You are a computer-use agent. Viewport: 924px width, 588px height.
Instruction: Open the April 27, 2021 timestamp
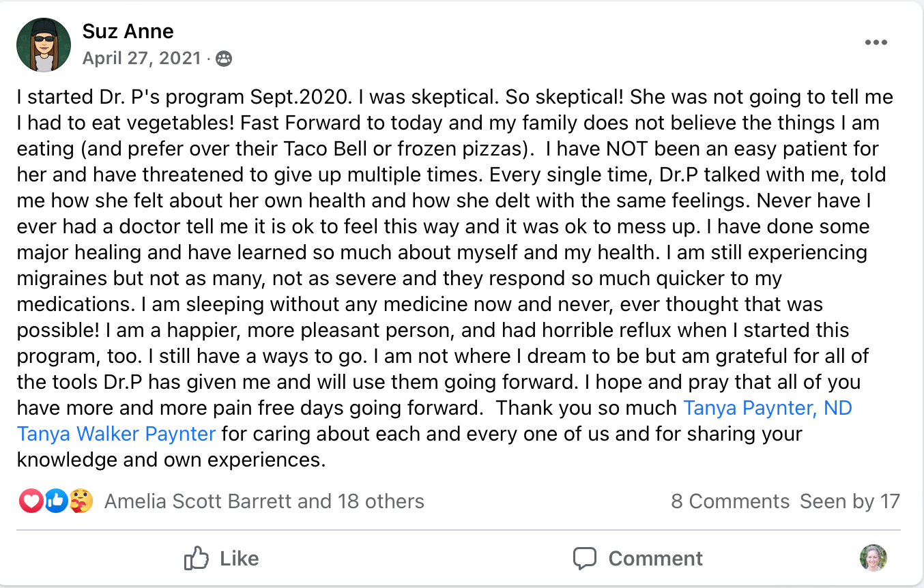[141, 59]
